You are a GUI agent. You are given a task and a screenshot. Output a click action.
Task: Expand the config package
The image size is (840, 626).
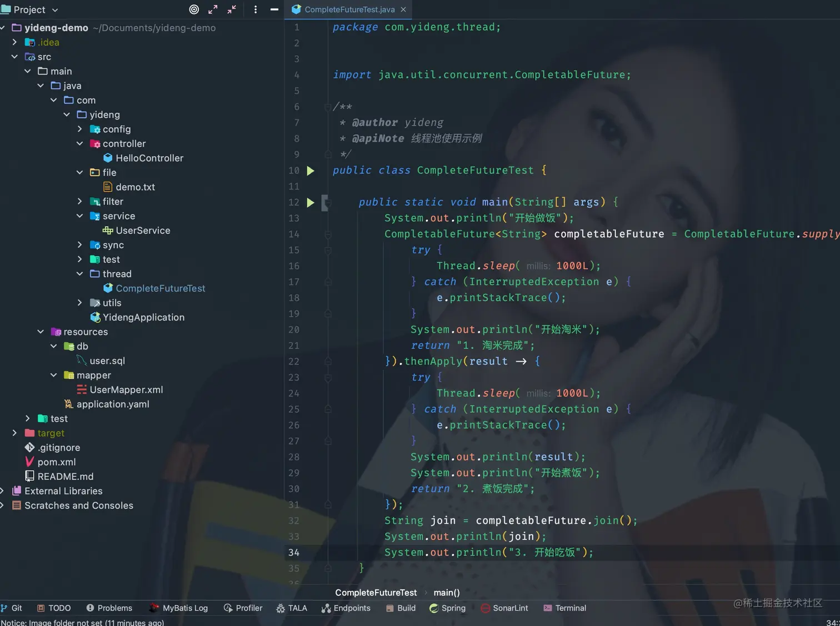(x=79, y=129)
